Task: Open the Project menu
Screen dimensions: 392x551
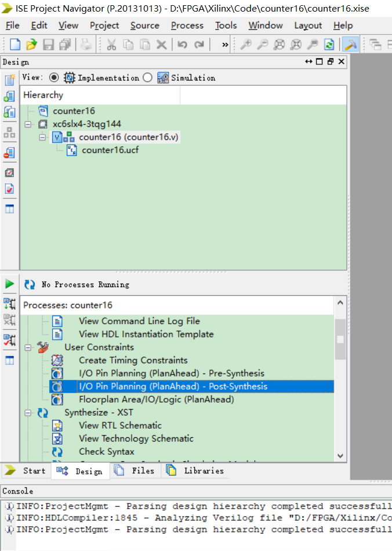Action: pos(104,26)
